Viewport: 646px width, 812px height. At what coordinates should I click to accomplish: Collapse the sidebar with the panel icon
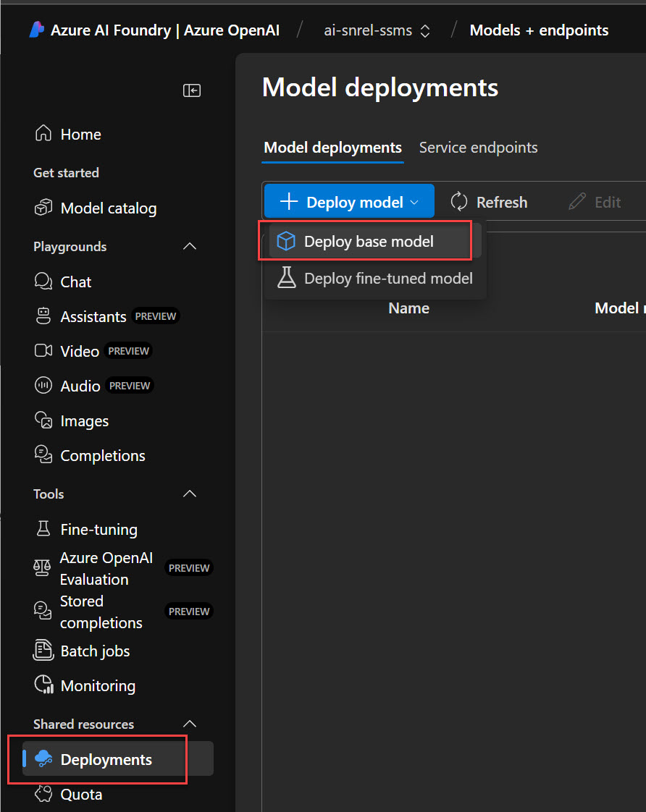192,90
